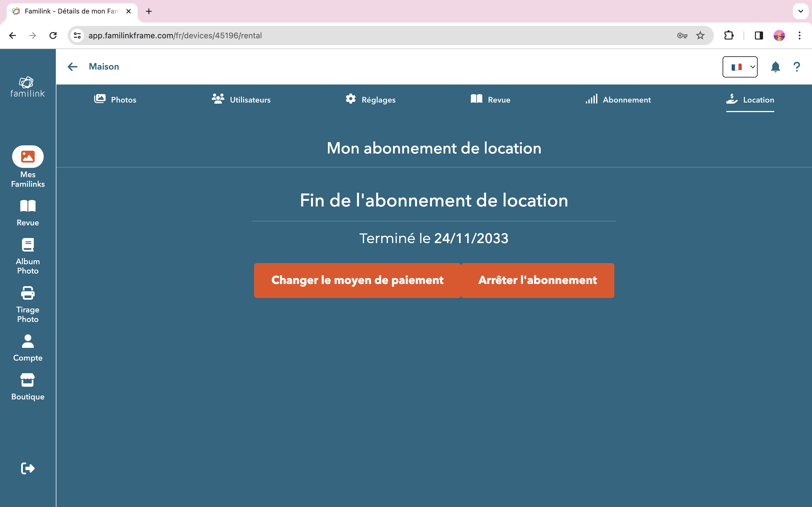Click the browser address bar URL
The image size is (812, 507).
coord(175,35)
